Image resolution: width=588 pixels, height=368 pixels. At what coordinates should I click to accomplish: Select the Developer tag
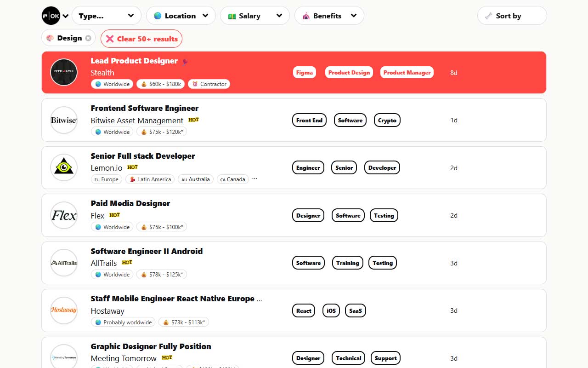[382, 167]
